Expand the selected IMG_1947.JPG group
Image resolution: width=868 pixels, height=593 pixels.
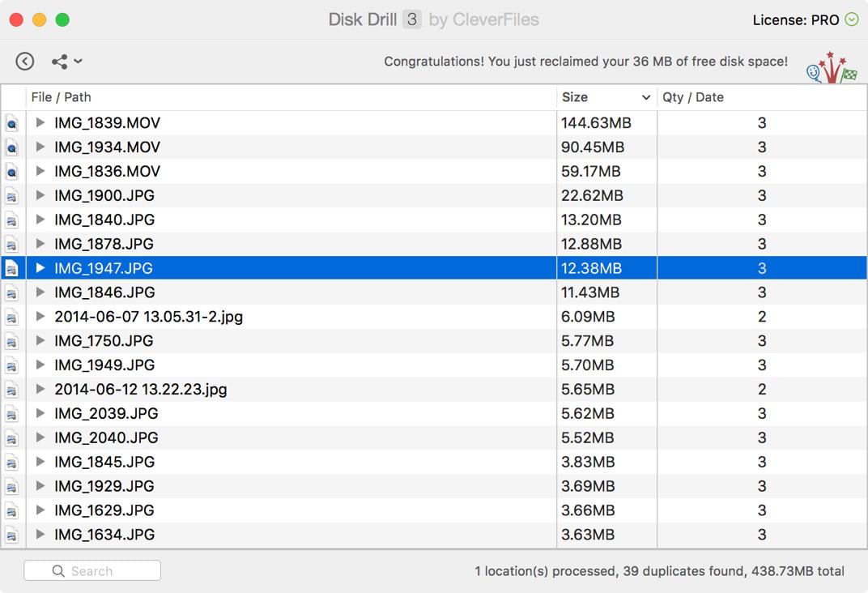40,268
